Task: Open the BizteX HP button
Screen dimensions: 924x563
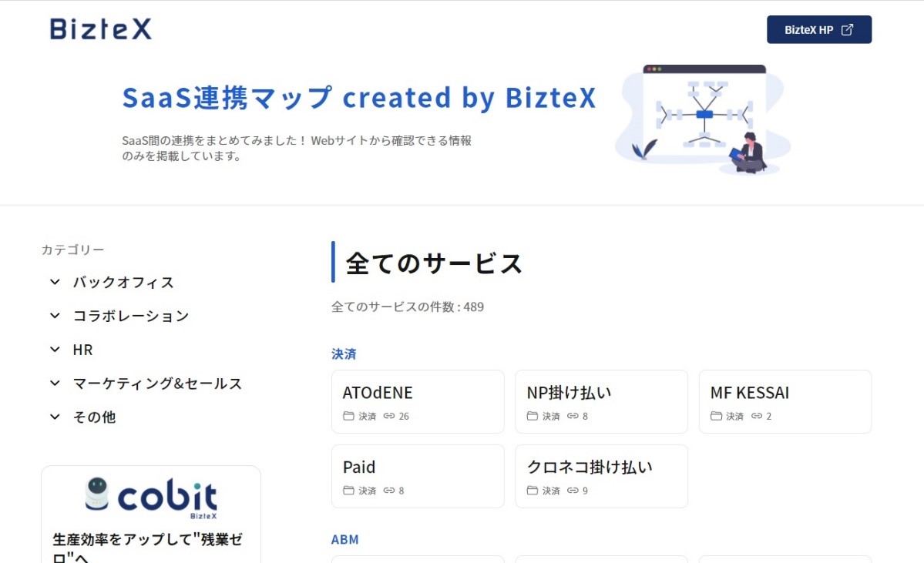Action: 819,29
